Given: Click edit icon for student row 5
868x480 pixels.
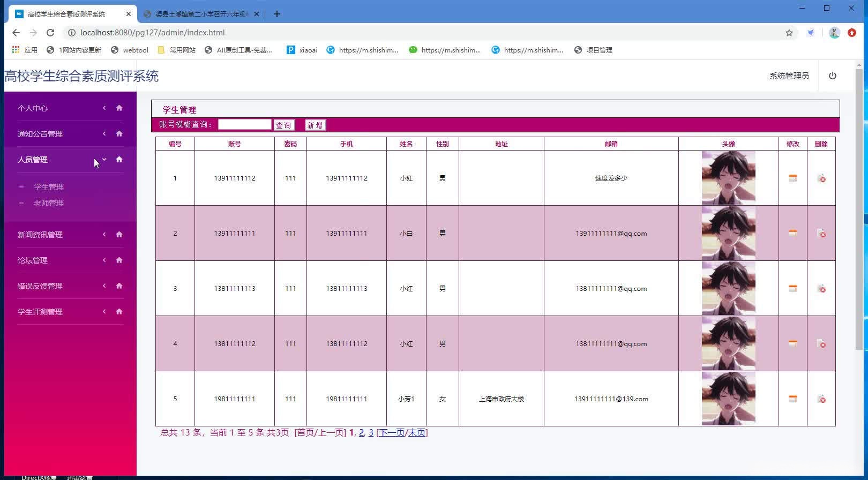Looking at the screenshot, I should (792, 399).
